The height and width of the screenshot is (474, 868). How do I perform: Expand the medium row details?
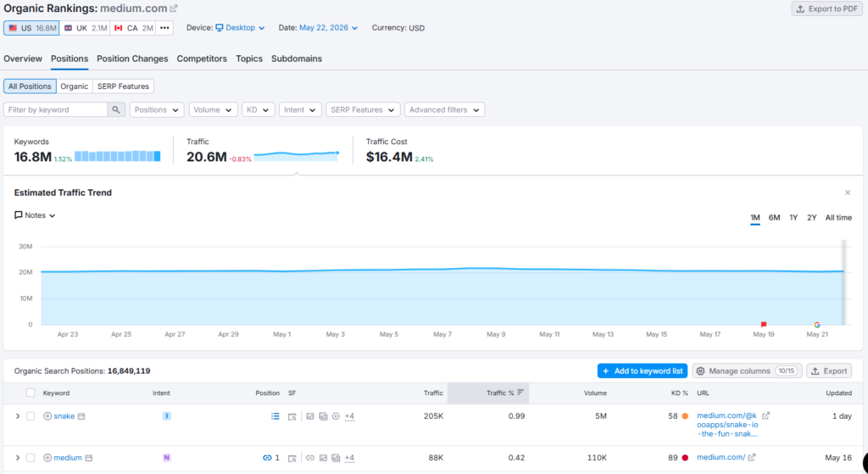pos(17,457)
